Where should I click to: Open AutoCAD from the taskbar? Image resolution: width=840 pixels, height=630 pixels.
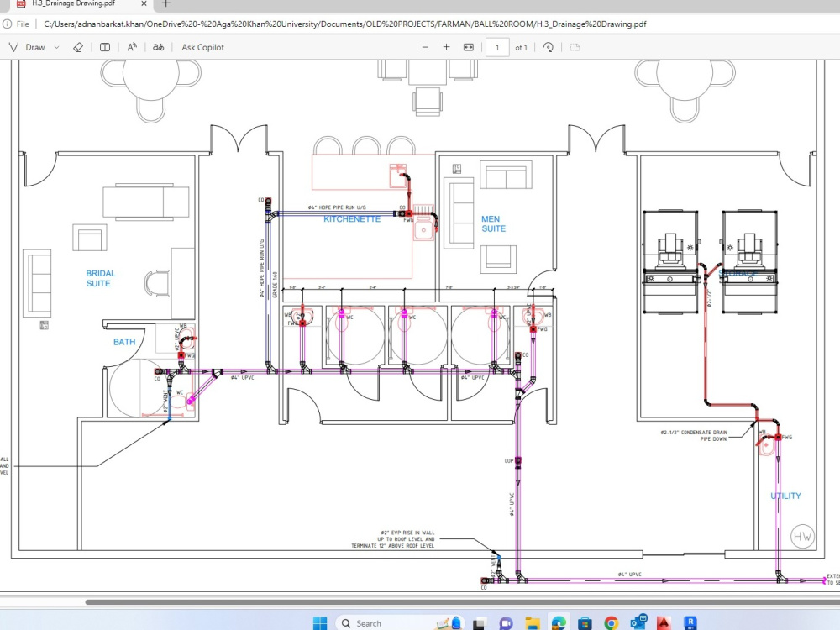(x=664, y=623)
